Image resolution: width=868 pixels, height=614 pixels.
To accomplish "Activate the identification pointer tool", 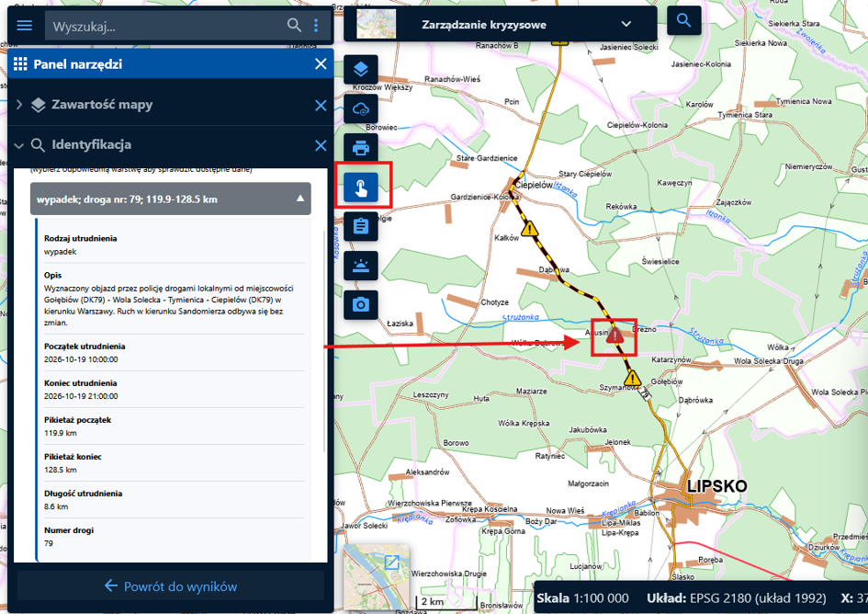I will pos(361,188).
